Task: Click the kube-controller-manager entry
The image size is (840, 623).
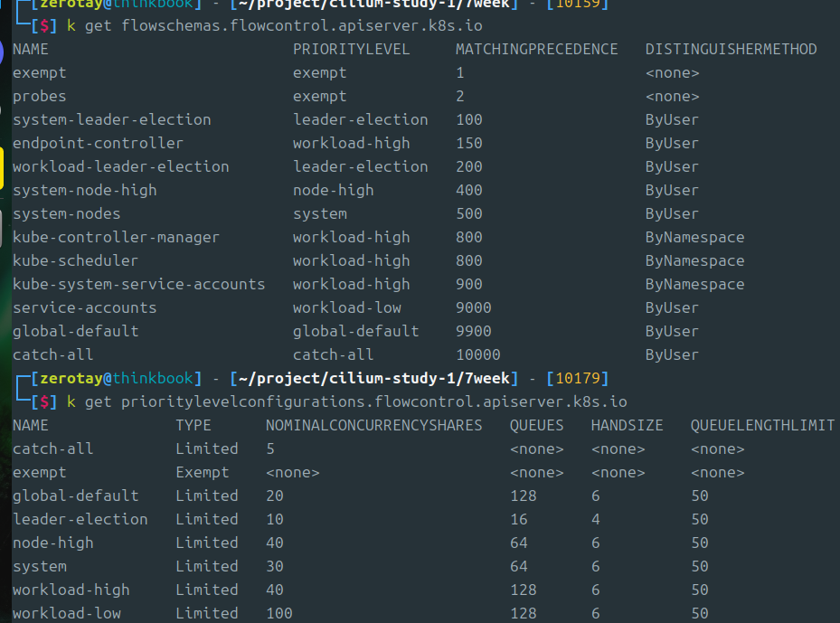Action: (116, 237)
